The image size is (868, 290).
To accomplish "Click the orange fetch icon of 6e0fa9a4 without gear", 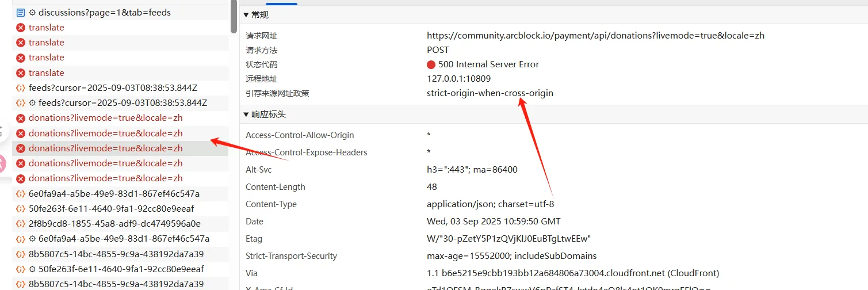I will 20,193.
